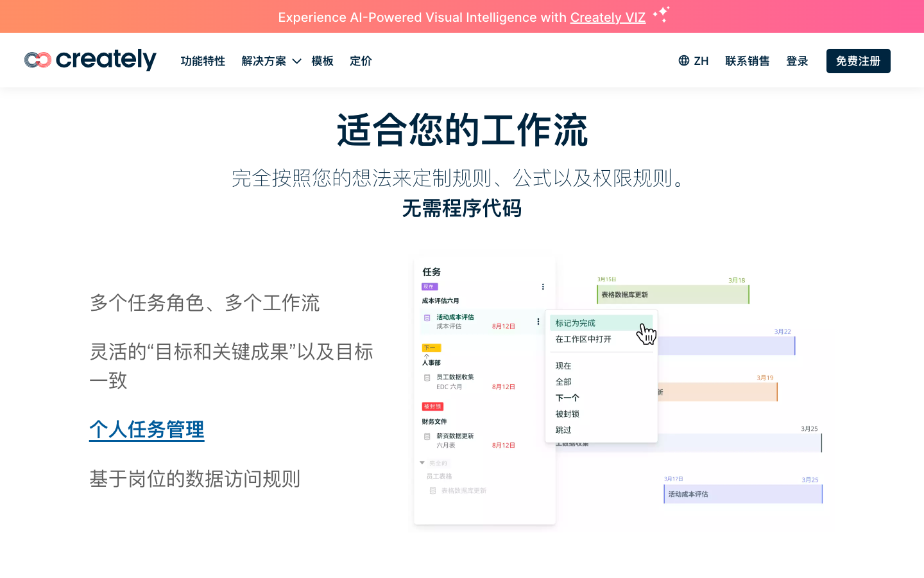Click the sparkle icon in the top banner
924x578 pixels.
coord(661,14)
